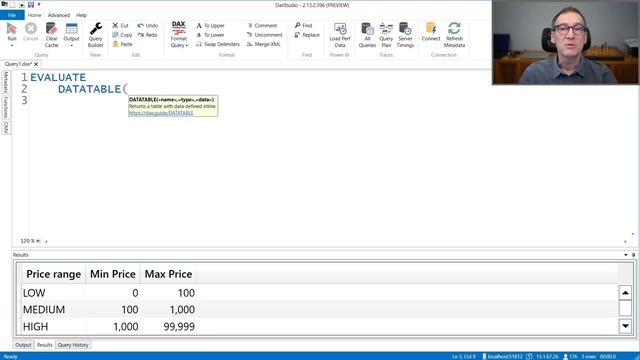Select the HIGH price range cell
The width and height of the screenshot is (640, 360).
[53, 327]
